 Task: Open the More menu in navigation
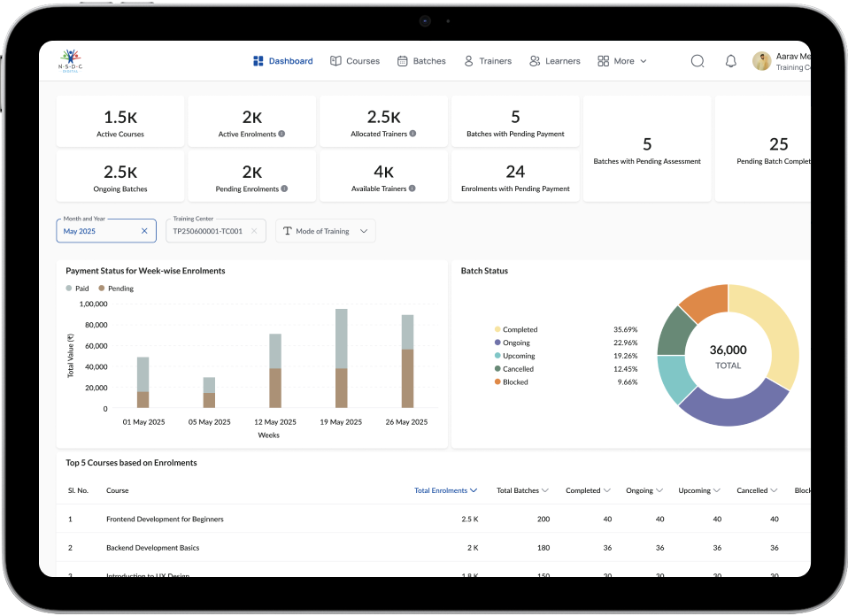(622, 61)
